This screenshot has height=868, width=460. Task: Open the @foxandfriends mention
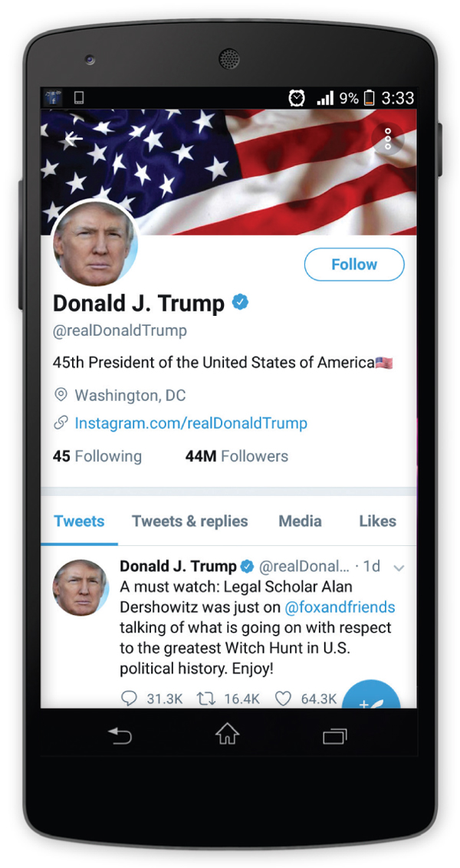pos(340,607)
